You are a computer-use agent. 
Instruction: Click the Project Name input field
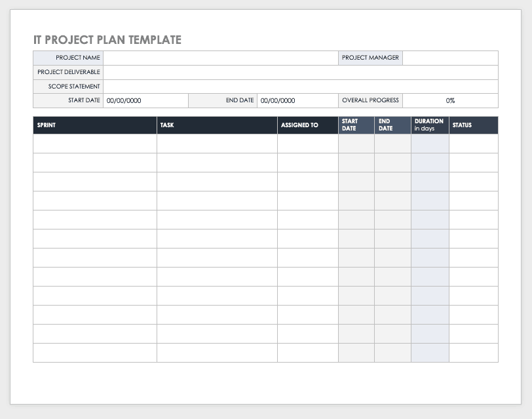tap(220, 58)
